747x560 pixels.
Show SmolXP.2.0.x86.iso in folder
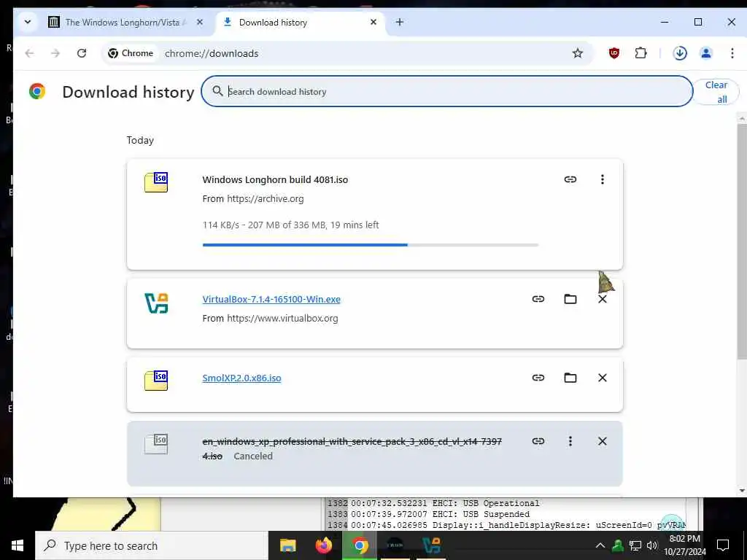[x=570, y=378]
